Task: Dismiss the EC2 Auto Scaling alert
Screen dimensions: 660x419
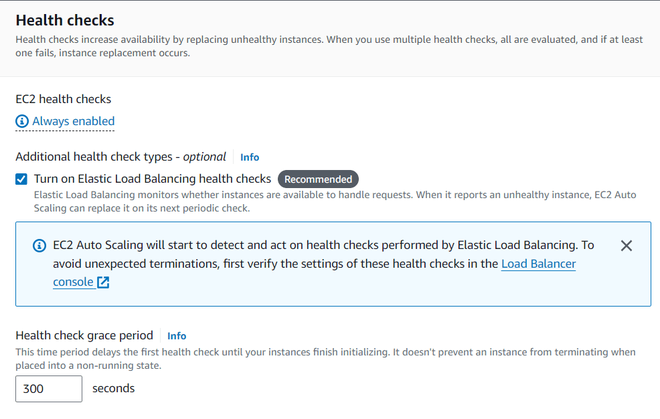Action: (x=626, y=245)
